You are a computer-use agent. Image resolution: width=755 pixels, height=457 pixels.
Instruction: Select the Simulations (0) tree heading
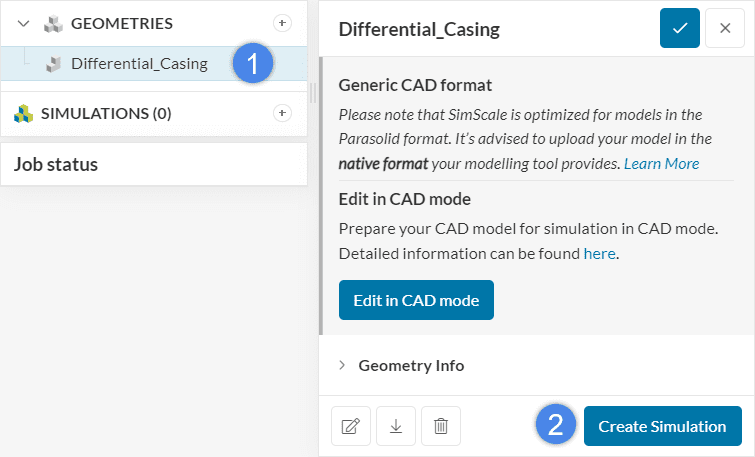(x=106, y=114)
